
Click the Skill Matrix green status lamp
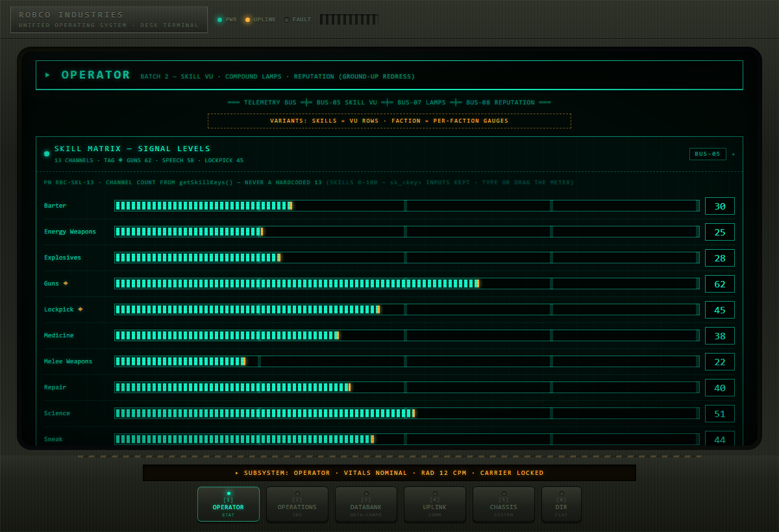(x=47, y=154)
